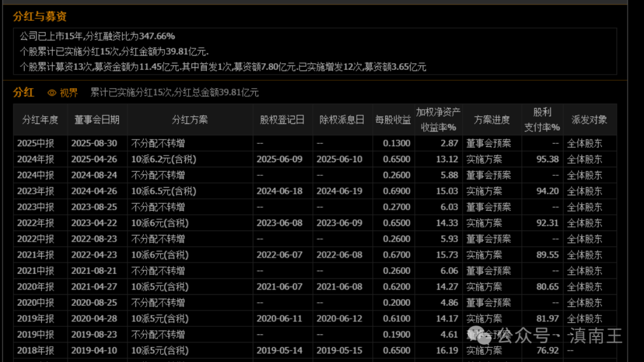Click the 分红与募资 section heading
644x362 pixels.
[x=40, y=17]
